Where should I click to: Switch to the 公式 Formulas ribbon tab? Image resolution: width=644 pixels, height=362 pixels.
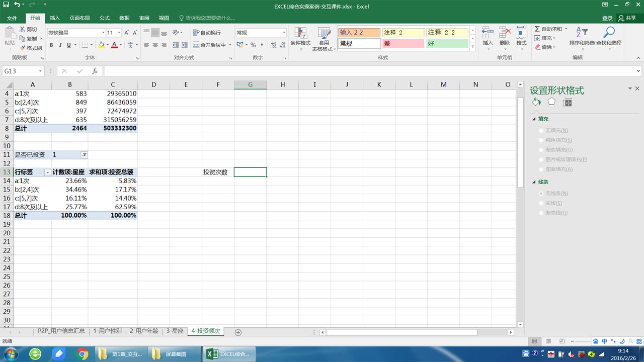coord(105,18)
